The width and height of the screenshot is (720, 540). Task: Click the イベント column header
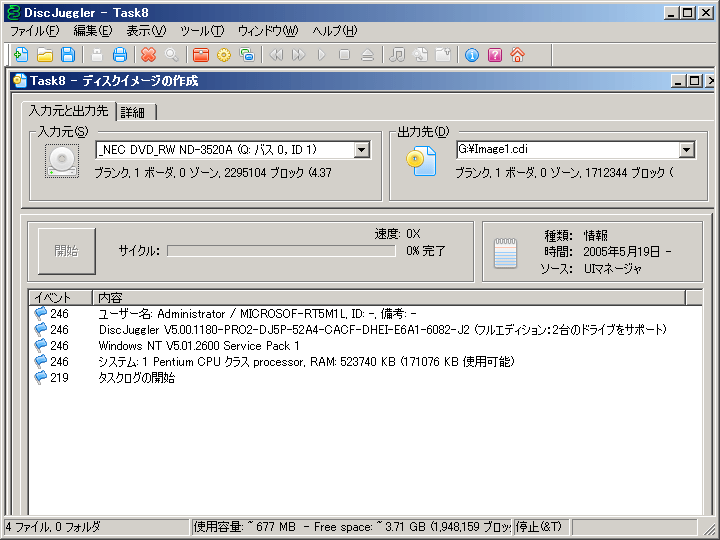click(61, 298)
